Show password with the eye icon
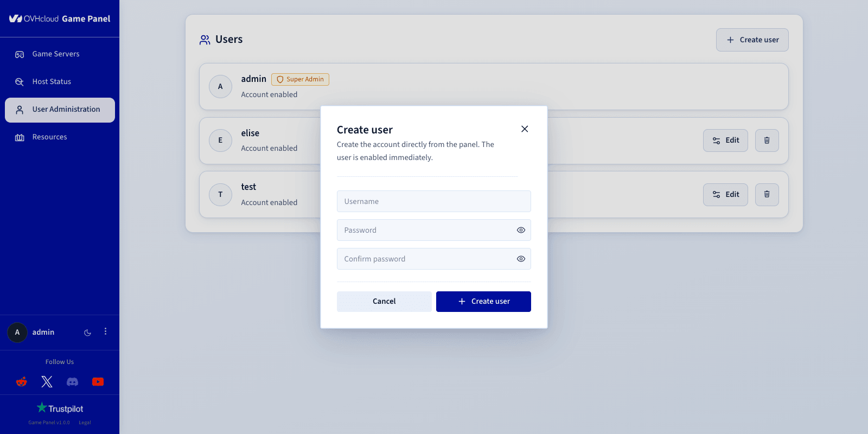 tap(521, 230)
